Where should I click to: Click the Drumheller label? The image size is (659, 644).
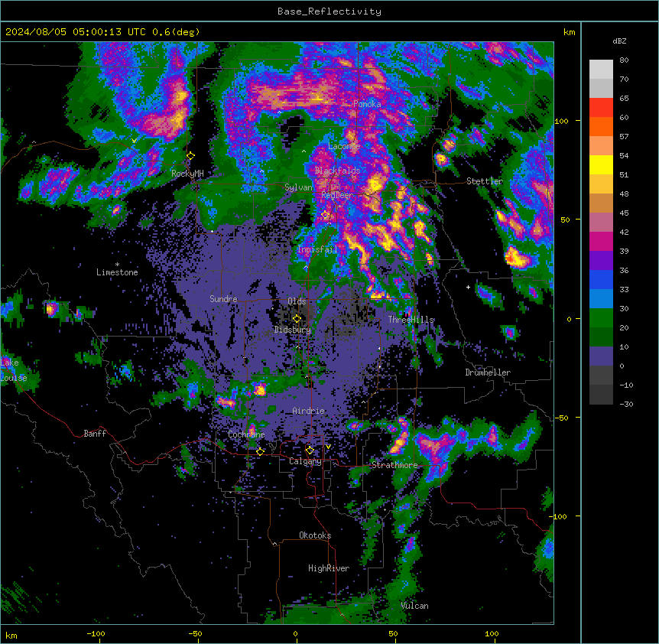(488, 372)
